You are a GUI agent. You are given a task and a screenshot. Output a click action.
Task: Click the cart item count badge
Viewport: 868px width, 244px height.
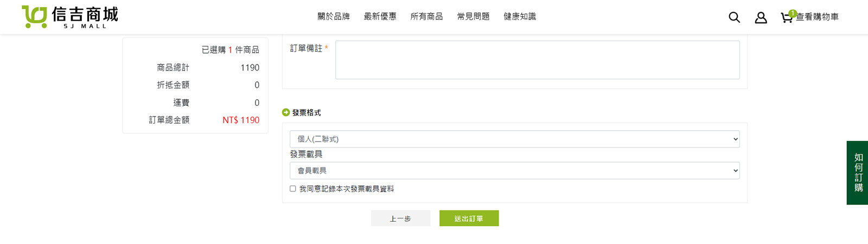tap(793, 13)
